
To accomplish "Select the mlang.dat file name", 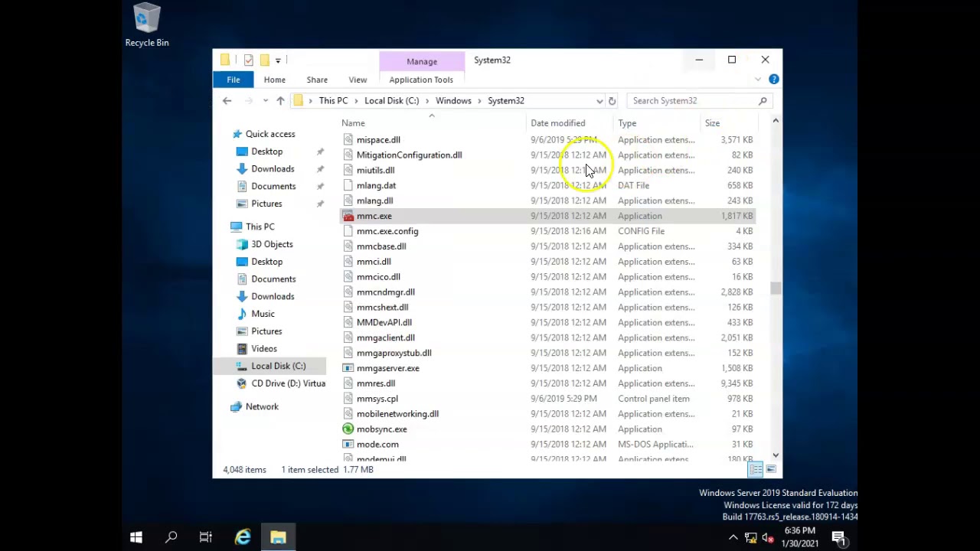I will click(x=376, y=186).
